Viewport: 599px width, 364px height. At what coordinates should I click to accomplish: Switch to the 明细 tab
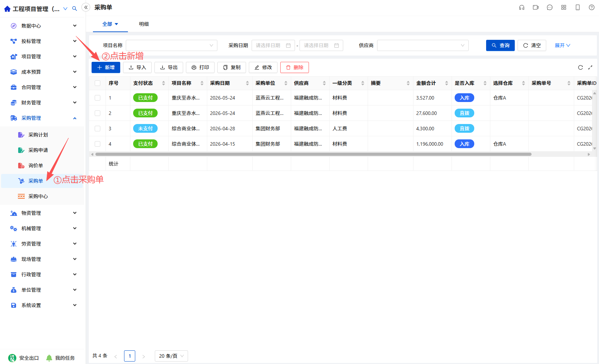pos(144,24)
